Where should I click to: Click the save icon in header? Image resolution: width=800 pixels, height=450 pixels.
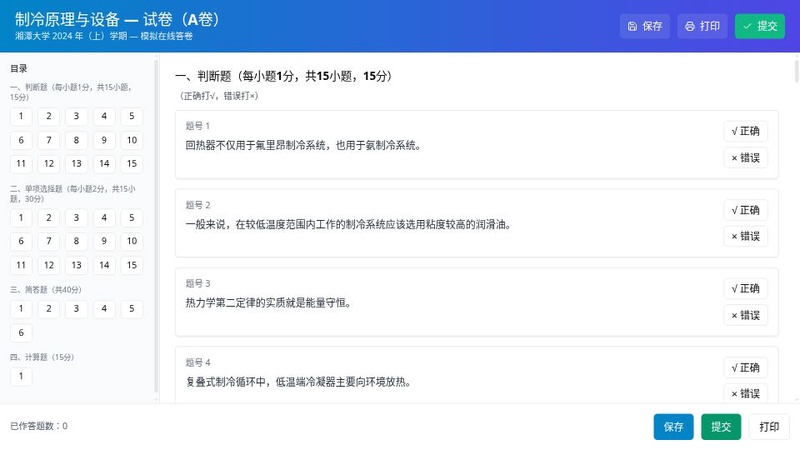click(632, 26)
